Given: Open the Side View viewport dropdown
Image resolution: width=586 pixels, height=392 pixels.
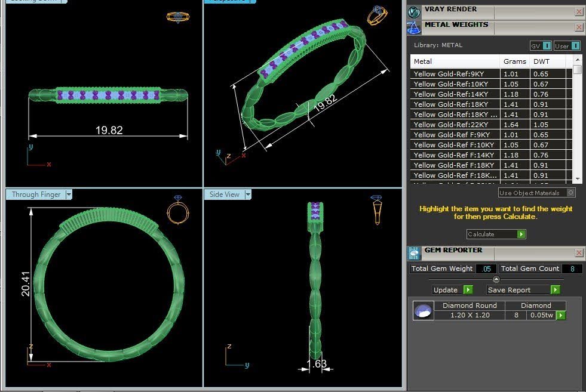Looking at the screenshot, I should click(248, 195).
